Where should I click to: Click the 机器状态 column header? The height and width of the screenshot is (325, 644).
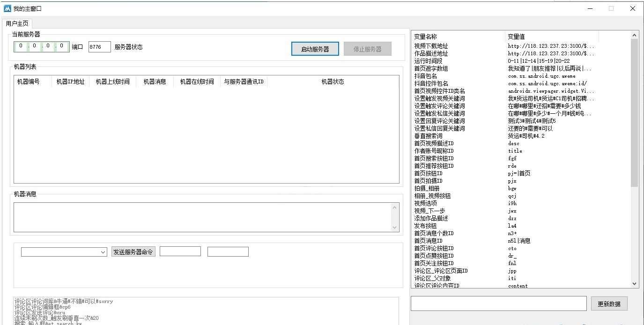[x=333, y=81]
